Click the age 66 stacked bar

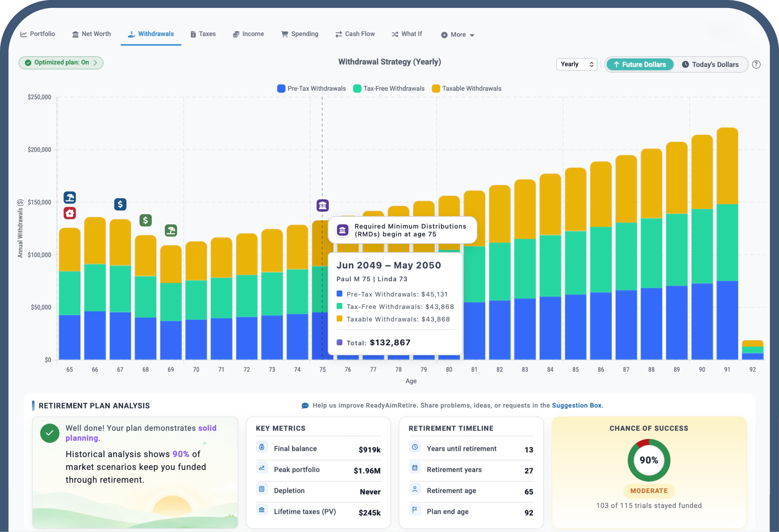pos(95,289)
